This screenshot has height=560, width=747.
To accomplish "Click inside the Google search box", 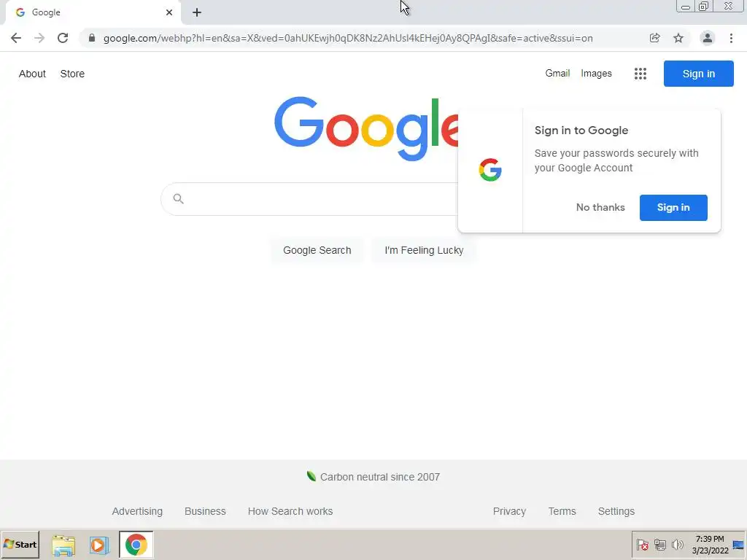I will pyautogui.click(x=309, y=199).
